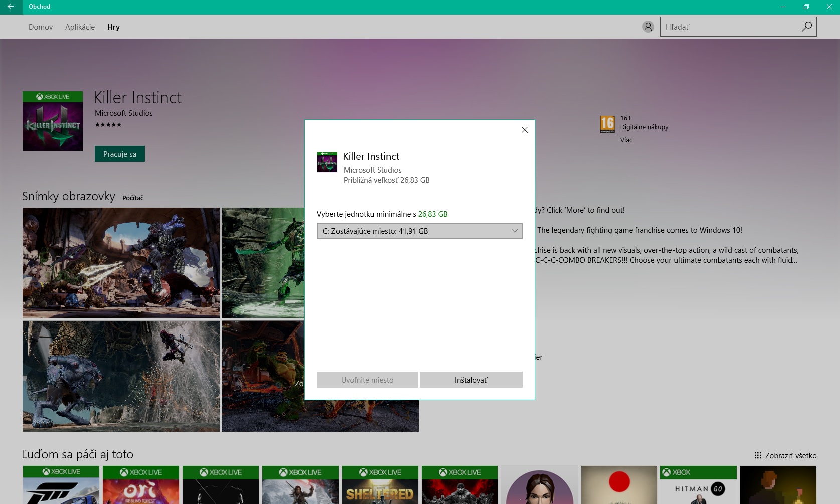Click the PEGI 16 rating badge
The height and width of the screenshot is (504, 840).
pos(607,124)
